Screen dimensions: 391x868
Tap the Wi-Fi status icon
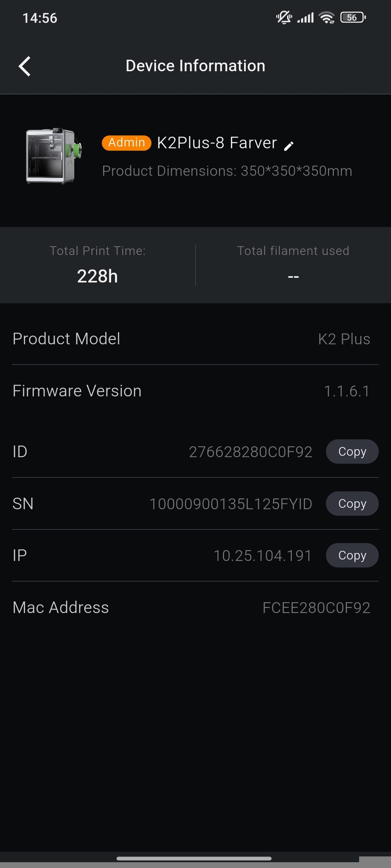[x=327, y=17]
